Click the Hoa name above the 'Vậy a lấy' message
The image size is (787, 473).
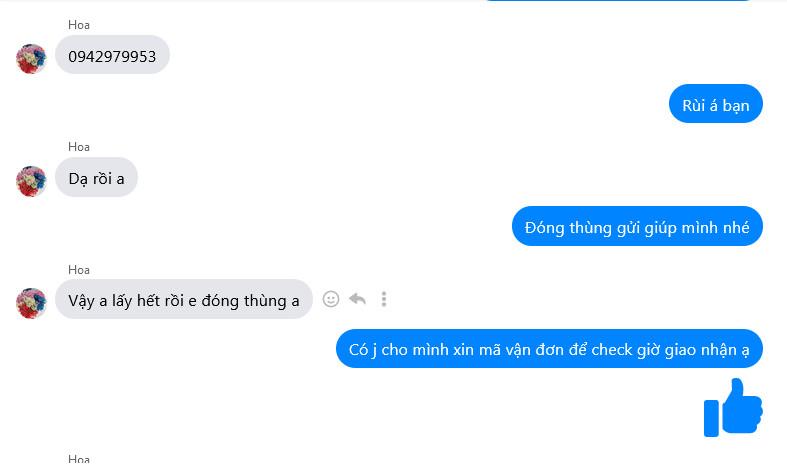click(x=79, y=270)
